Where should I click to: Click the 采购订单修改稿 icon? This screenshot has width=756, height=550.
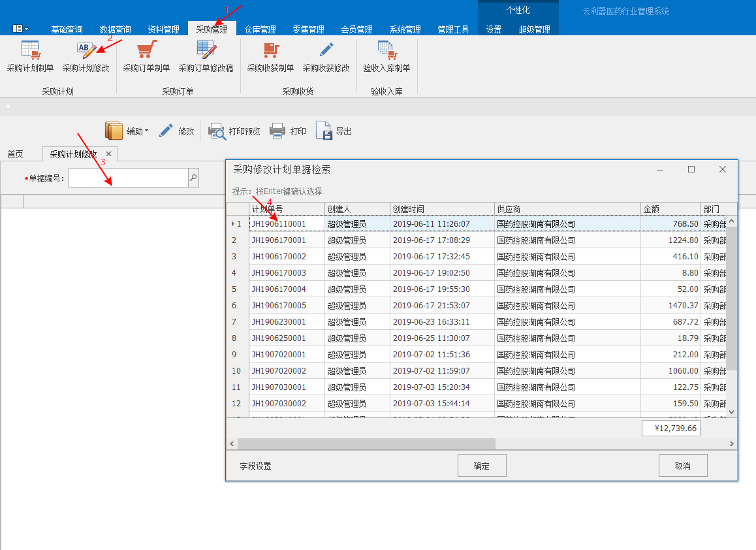[x=206, y=51]
